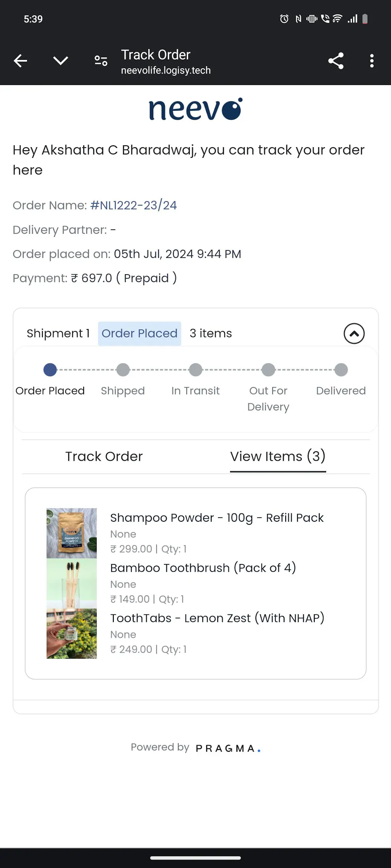Tap the back arrow icon
Viewport: 391px width, 868px height.
tap(21, 61)
